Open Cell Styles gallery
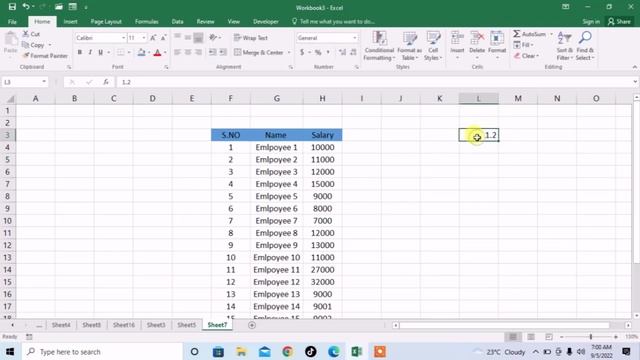 433,46
